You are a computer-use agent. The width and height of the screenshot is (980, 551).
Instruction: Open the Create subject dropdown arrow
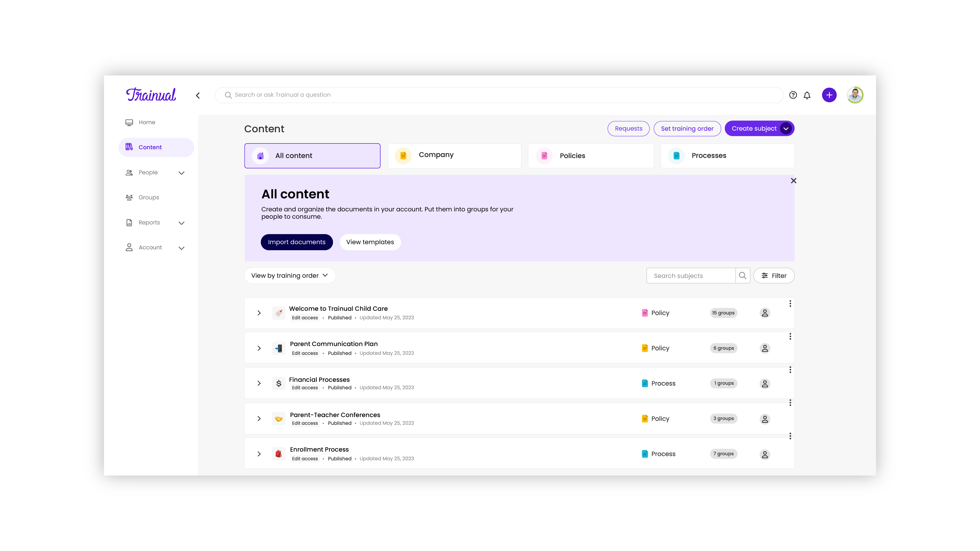pyautogui.click(x=786, y=129)
